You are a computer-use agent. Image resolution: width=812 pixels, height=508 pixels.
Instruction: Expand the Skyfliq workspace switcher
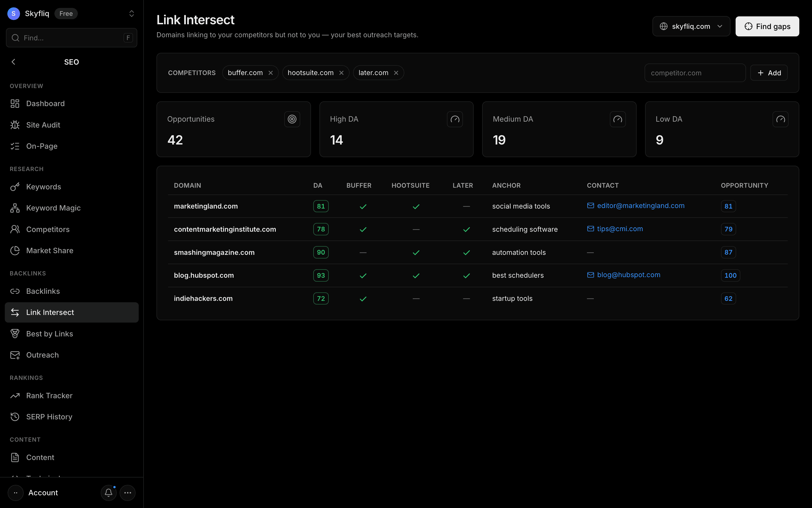pyautogui.click(x=132, y=14)
